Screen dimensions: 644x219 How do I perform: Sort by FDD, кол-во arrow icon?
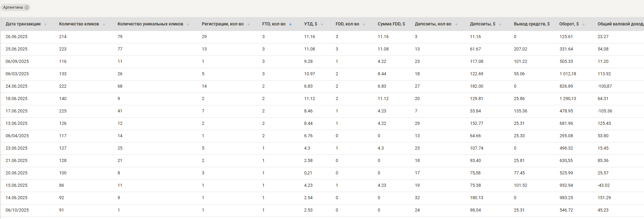[364, 24]
